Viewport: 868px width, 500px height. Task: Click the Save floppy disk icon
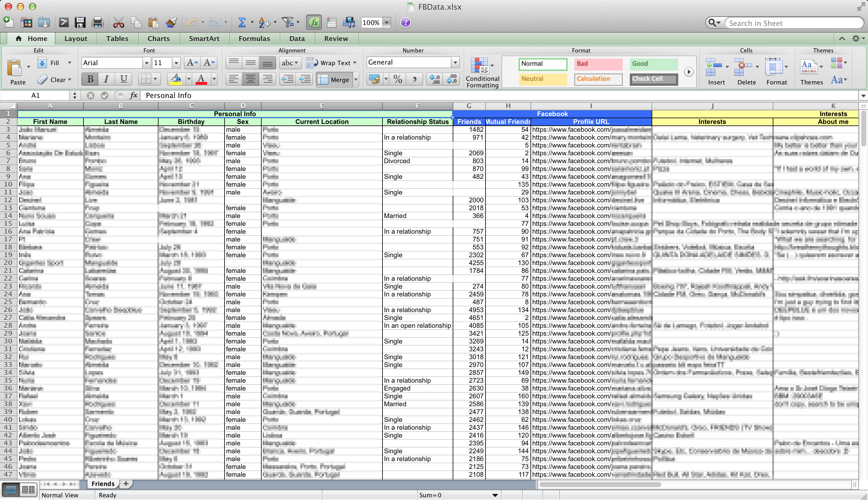point(80,23)
